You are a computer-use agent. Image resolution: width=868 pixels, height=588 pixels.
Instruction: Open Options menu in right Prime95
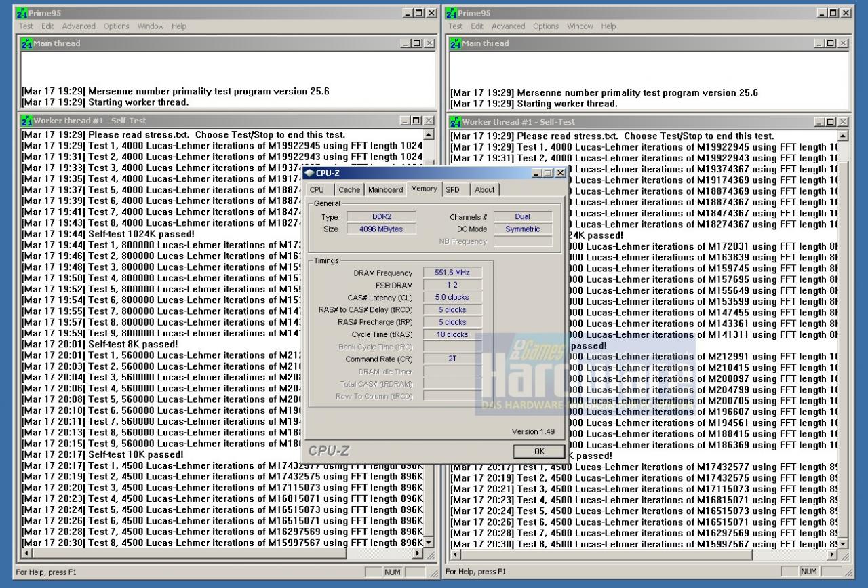[546, 26]
